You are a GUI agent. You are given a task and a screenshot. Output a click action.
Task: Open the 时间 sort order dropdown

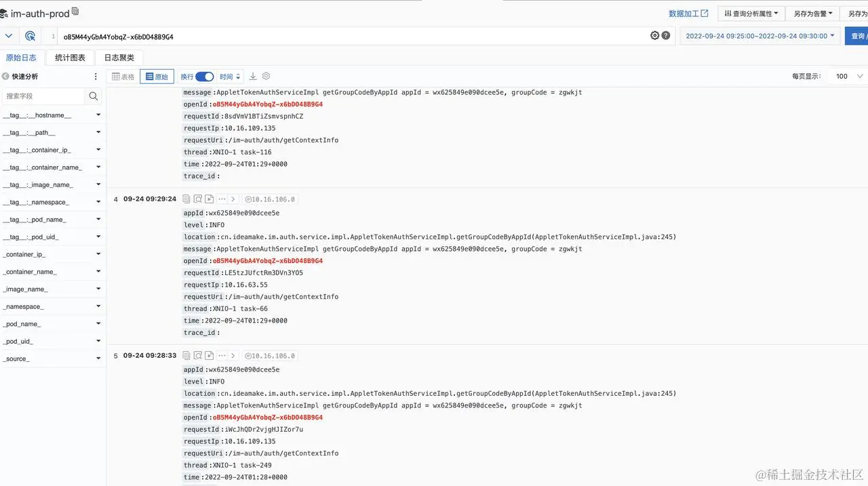tap(230, 77)
